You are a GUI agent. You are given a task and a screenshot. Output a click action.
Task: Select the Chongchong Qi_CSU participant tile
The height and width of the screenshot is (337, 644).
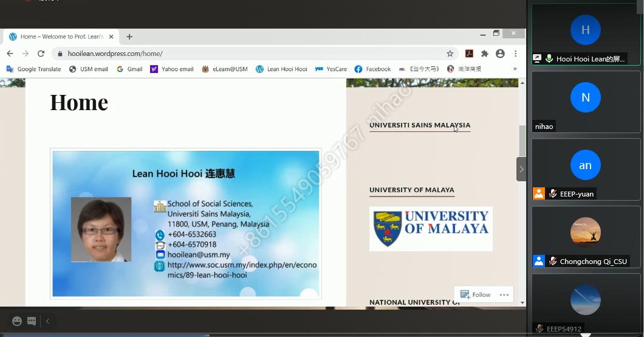pos(586,237)
